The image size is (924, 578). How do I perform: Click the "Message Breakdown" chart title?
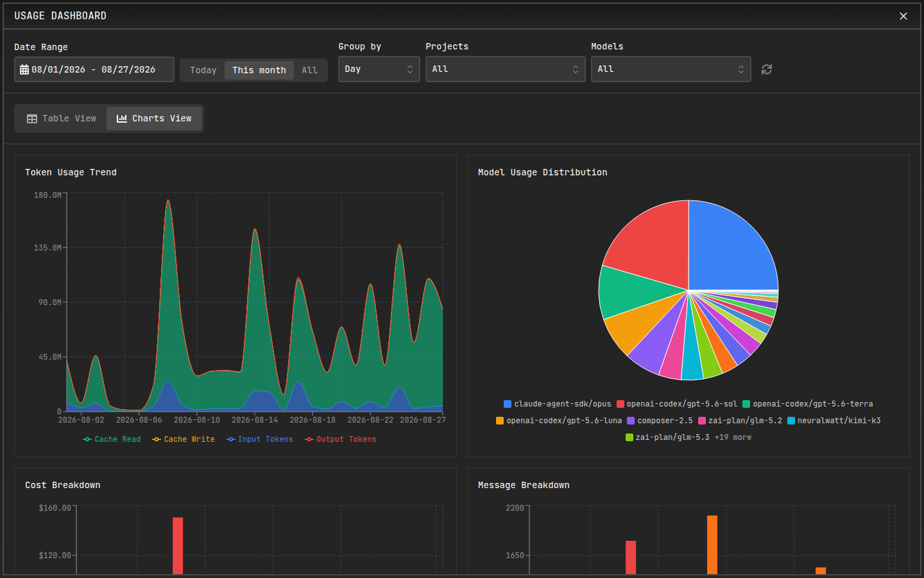pyautogui.click(x=524, y=485)
